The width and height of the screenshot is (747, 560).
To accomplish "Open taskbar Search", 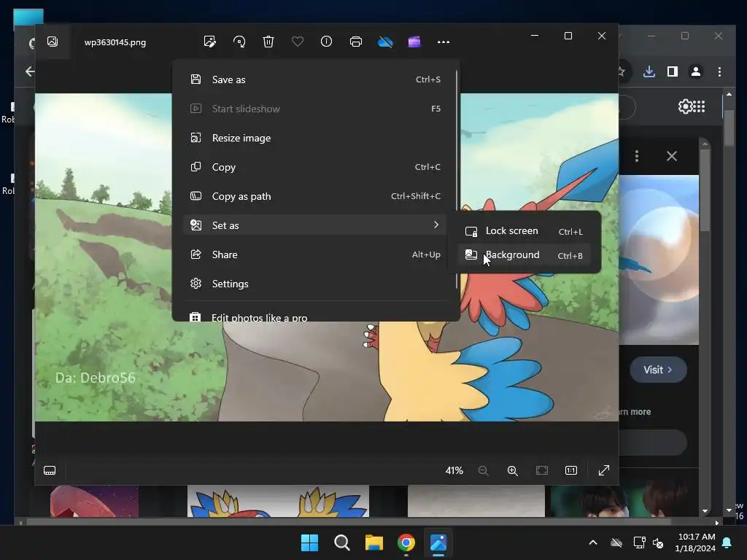I will pos(341,542).
